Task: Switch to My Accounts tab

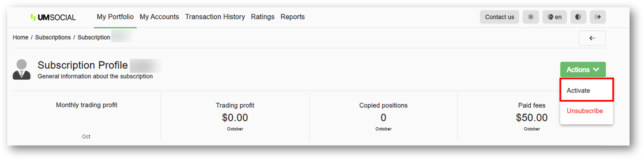Action: coord(159,17)
